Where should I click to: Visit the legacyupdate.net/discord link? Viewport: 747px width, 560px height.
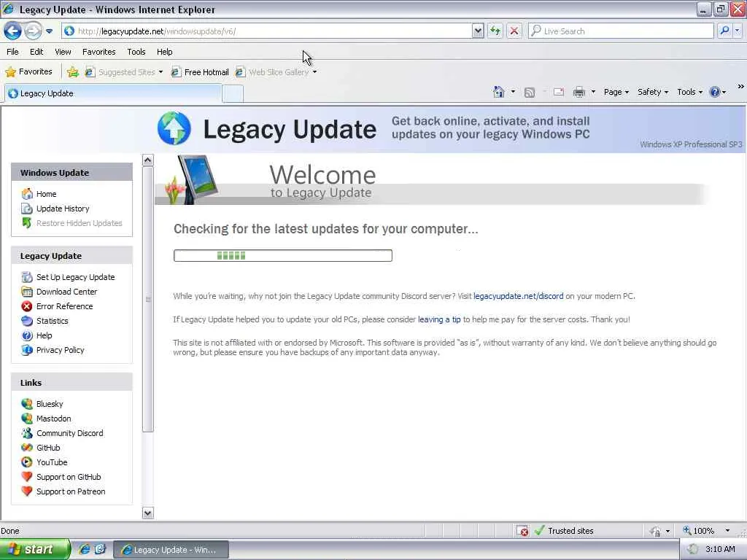click(x=519, y=296)
